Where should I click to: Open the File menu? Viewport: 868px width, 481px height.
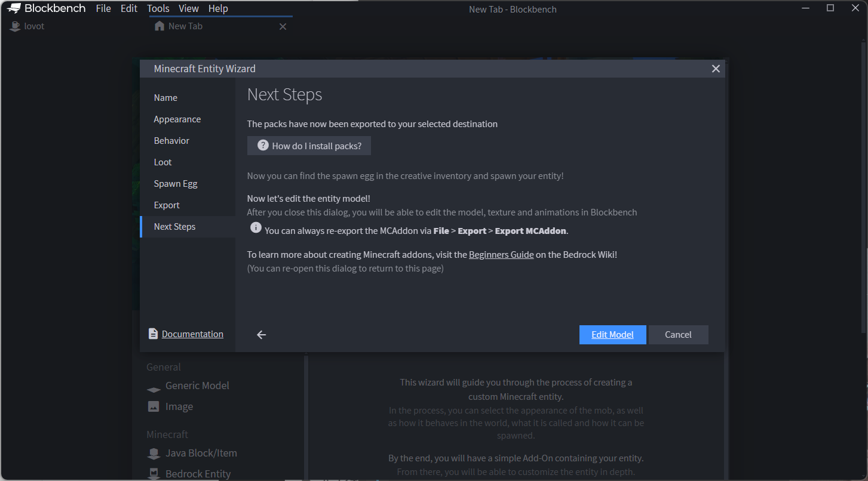(103, 8)
